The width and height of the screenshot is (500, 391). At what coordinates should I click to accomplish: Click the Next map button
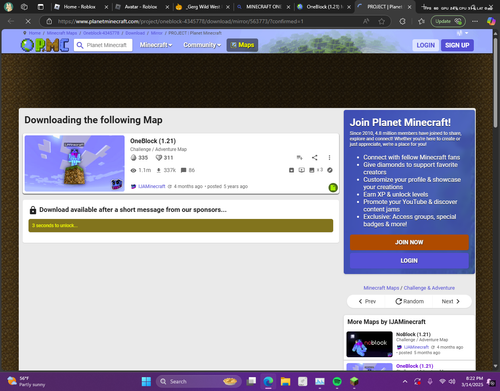point(451,301)
